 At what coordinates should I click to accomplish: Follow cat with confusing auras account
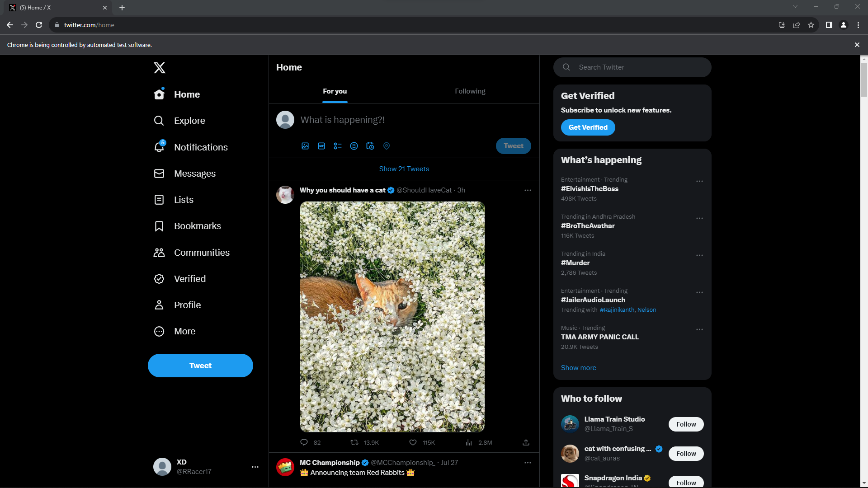(686, 454)
